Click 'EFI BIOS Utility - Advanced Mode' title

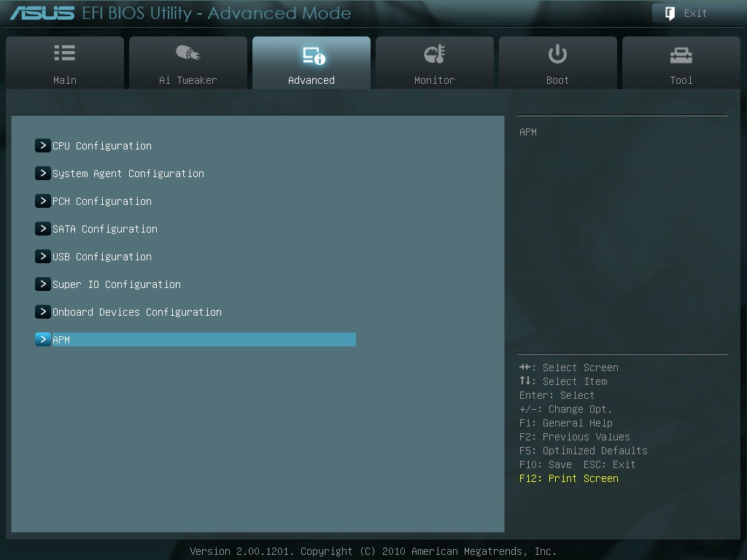tap(217, 13)
